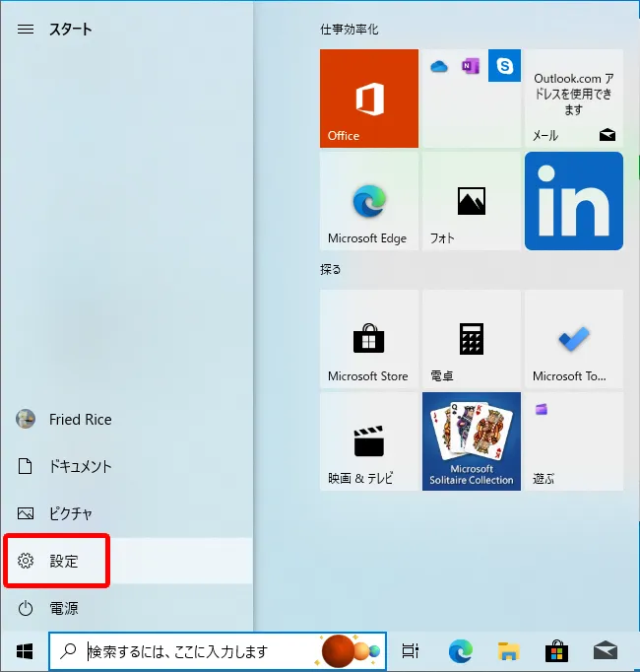640x672 pixels.
Task: Focus the taskbar search box
Action: tap(218, 651)
